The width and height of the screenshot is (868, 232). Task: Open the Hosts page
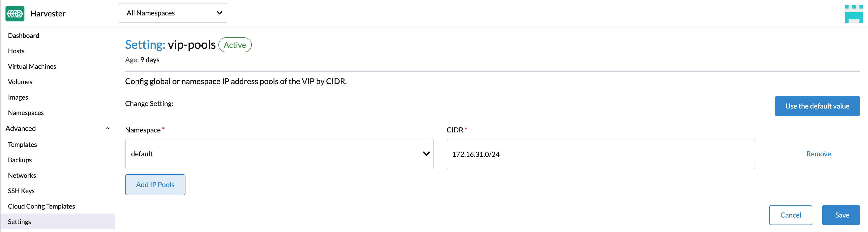tap(16, 51)
